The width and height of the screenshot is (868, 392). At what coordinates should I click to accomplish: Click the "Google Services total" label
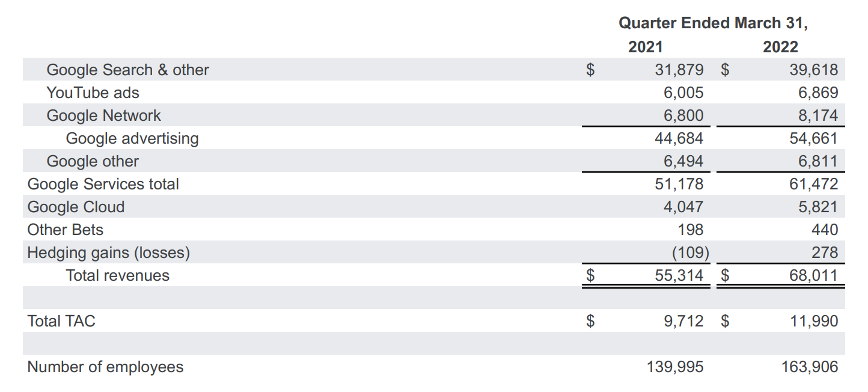pos(103,184)
